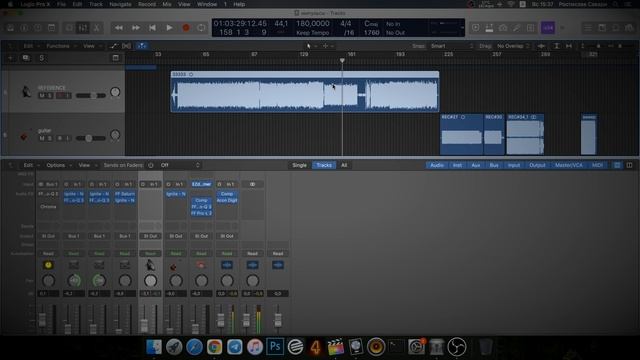The image size is (640, 360).
Task: Open the Smart Controls pane icon
Action: pyautogui.click(x=69, y=28)
